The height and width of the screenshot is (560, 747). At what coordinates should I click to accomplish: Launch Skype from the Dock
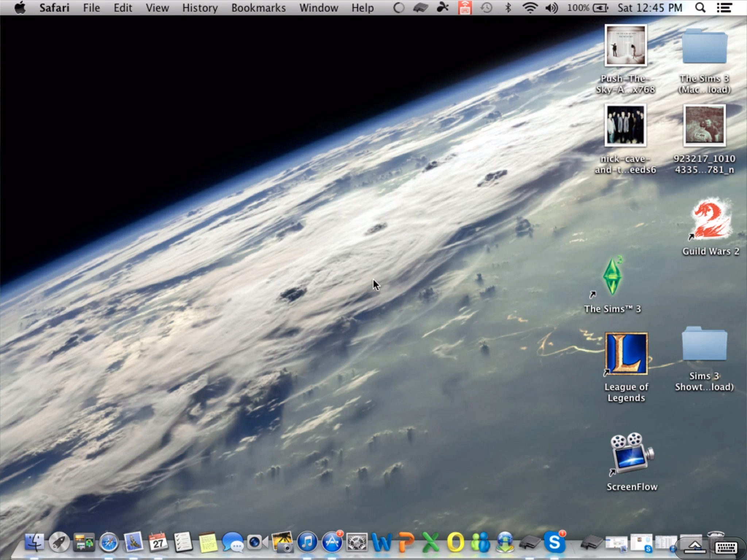(554, 542)
